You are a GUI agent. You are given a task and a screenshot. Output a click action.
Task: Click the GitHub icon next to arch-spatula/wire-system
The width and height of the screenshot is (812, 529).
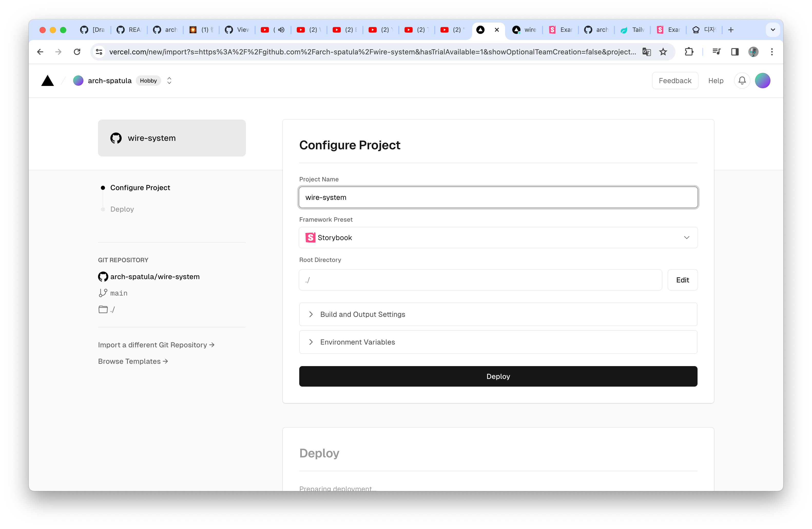pos(102,276)
